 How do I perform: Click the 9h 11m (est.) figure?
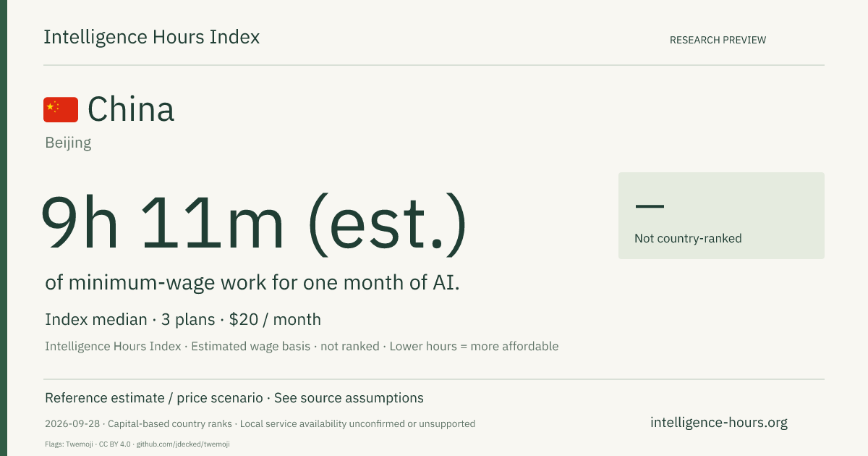click(253, 221)
